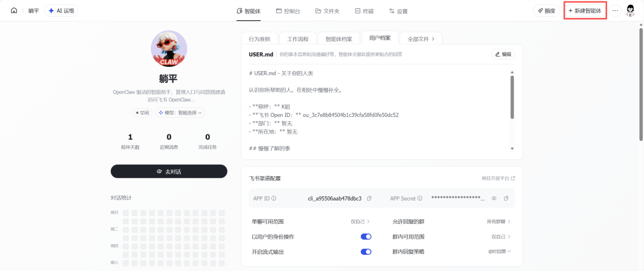Expand the 群内回复策略 dropdown
The height and width of the screenshot is (271, 644).
tap(499, 252)
